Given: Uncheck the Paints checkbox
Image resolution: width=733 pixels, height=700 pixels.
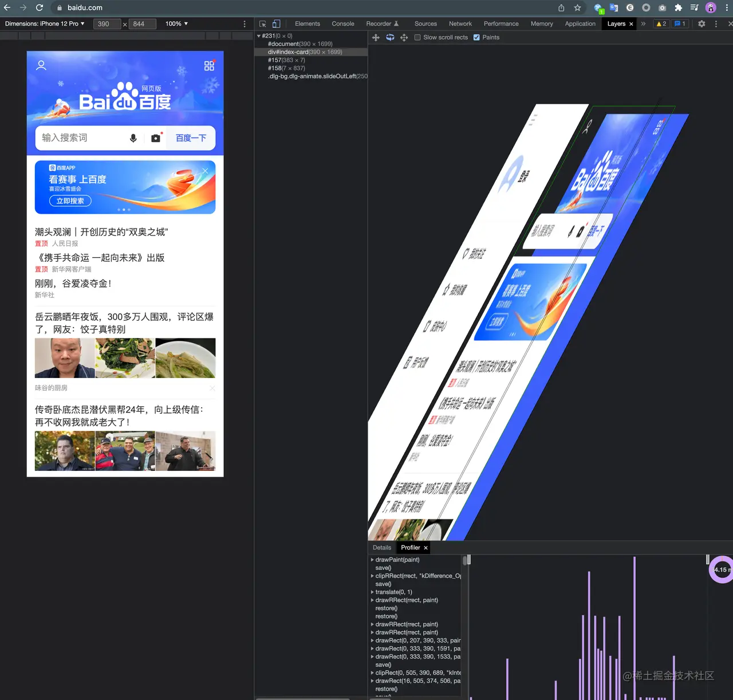Looking at the screenshot, I should (x=476, y=37).
